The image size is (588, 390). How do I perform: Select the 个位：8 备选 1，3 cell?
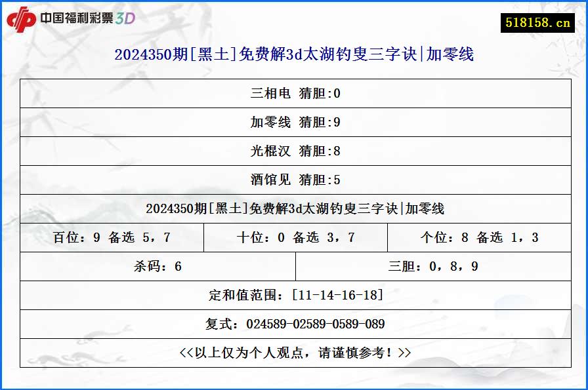pyautogui.click(x=480, y=237)
